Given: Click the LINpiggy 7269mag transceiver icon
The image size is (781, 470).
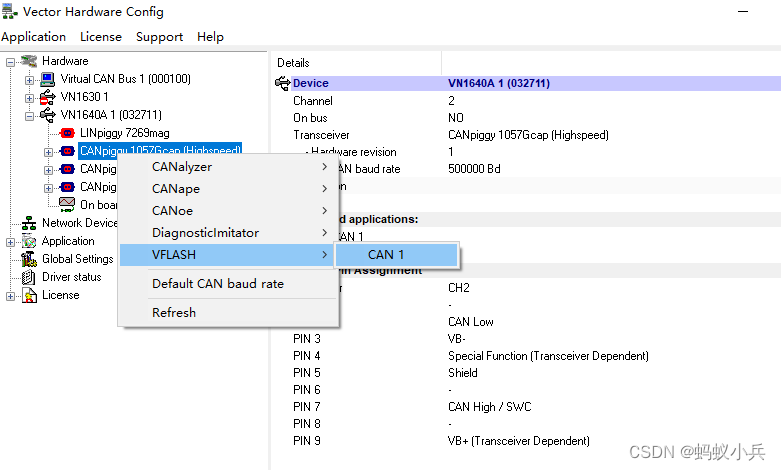Looking at the screenshot, I should 67,133.
